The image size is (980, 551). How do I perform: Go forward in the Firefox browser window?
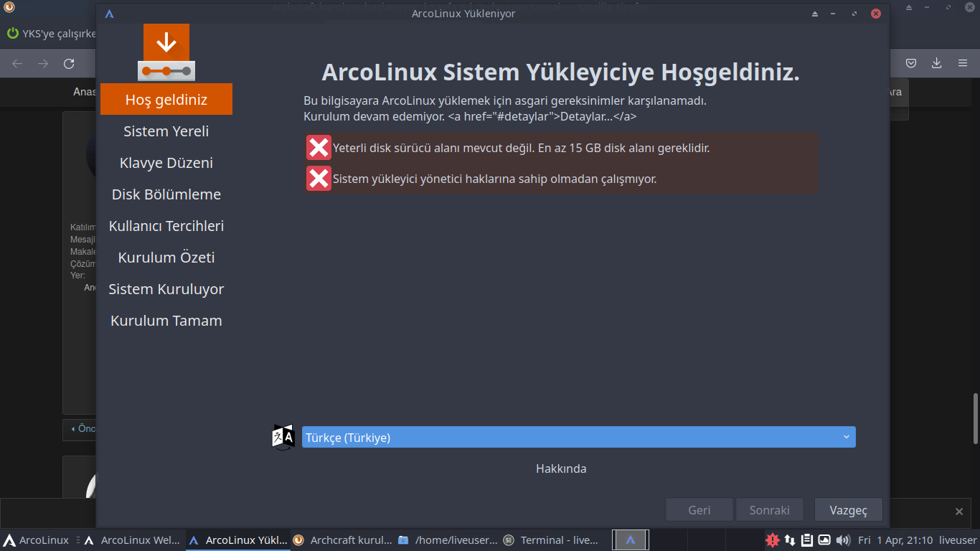point(43,63)
